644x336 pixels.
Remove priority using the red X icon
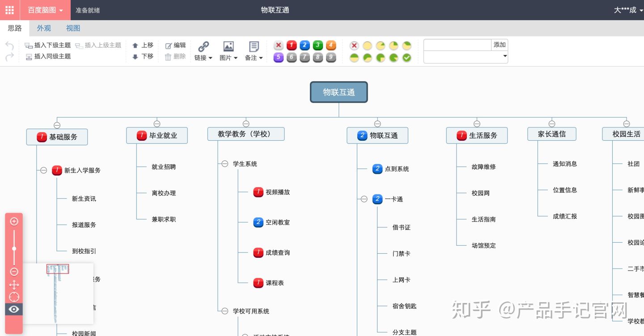point(278,45)
